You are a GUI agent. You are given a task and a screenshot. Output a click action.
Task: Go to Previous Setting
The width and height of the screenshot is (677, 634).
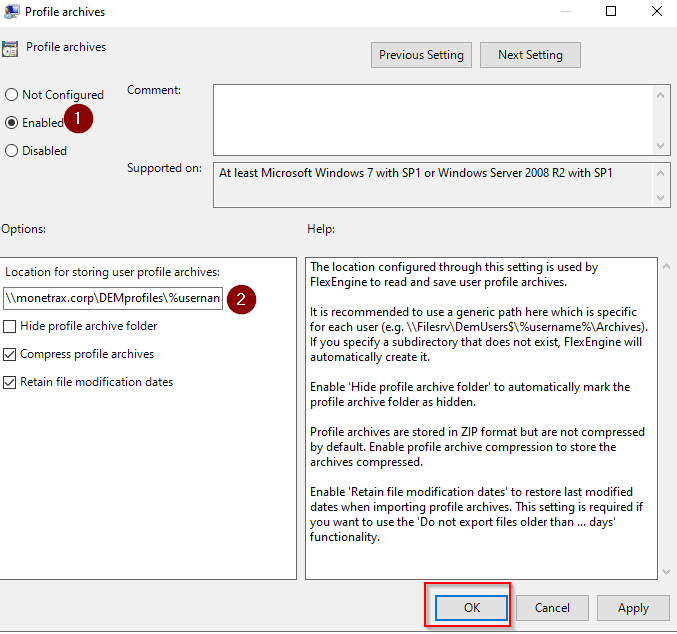(x=421, y=55)
